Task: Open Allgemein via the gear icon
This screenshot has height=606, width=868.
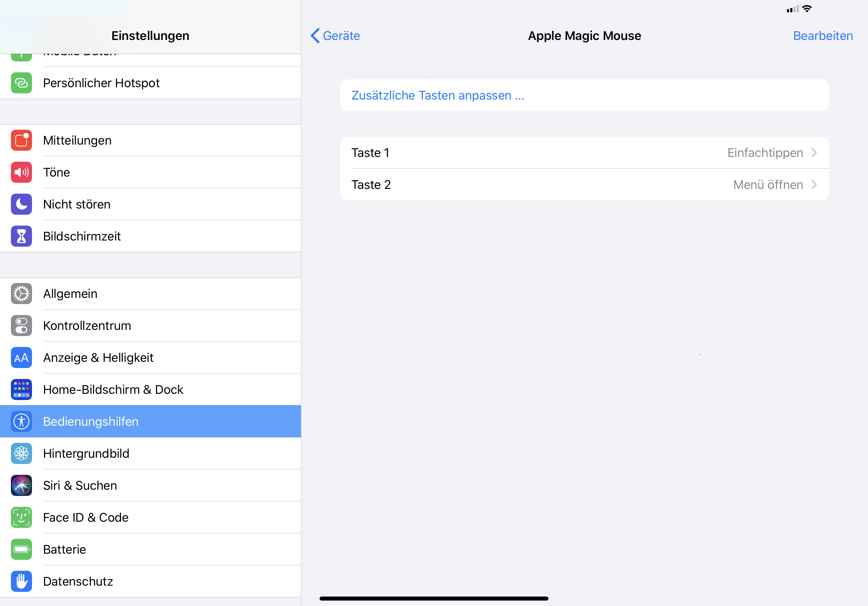Action: [21, 294]
